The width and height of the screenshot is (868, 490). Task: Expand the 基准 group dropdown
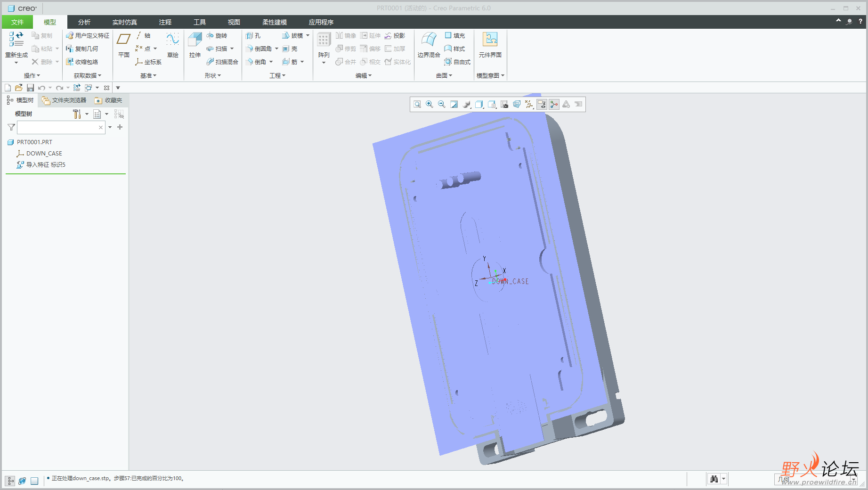148,76
